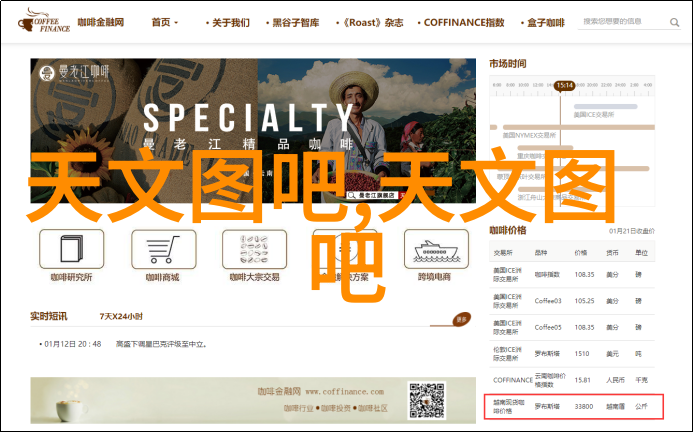This screenshot has height=433, width=694.
Task: Click the 01月21日收盘价 date label
Action: click(x=632, y=231)
